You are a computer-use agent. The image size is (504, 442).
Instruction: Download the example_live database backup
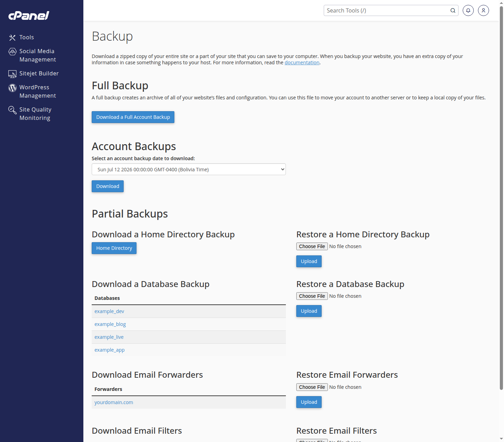[x=109, y=337]
